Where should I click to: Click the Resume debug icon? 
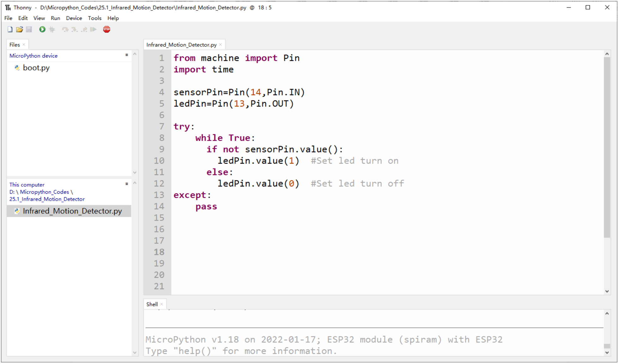(x=93, y=29)
